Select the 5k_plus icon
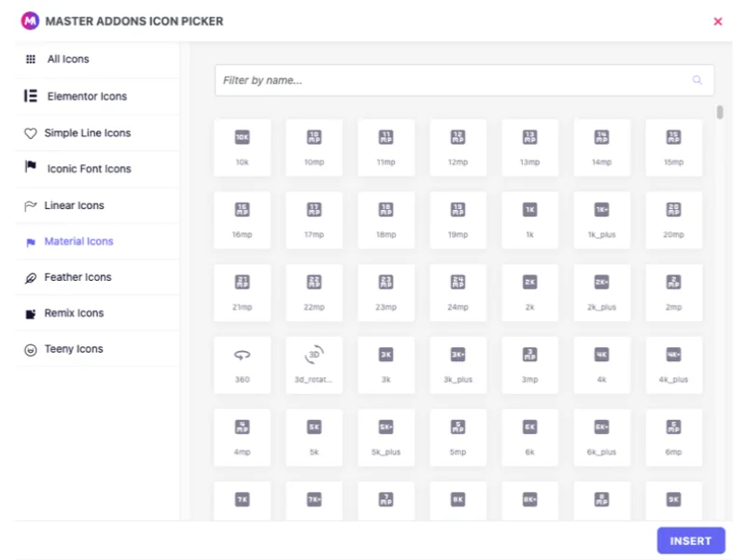Screen dimensions: 747x560 [386, 437]
